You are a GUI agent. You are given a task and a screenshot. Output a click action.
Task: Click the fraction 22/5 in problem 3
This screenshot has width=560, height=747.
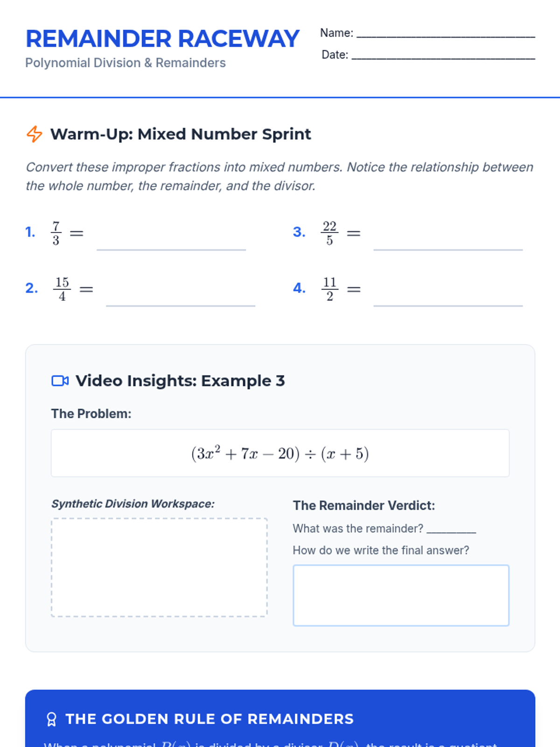pyautogui.click(x=329, y=233)
